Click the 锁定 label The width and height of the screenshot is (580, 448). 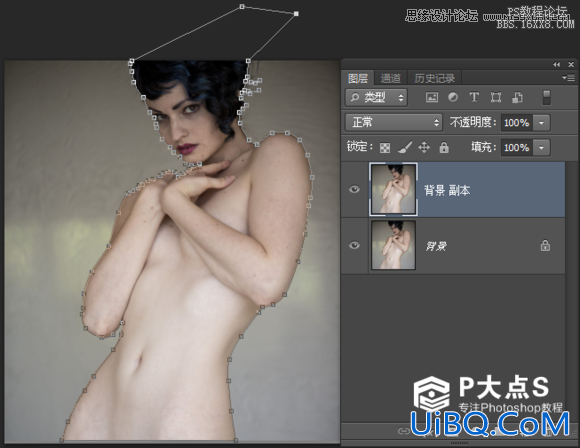click(x=360, y=146)
